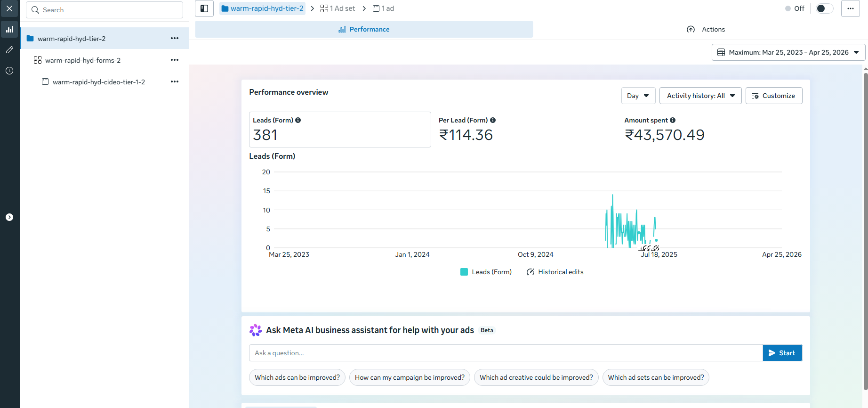The height and width of the screenshot is (408, 868).
Task: Close the editor panel with X icon
Action: (x=9, y=8)
